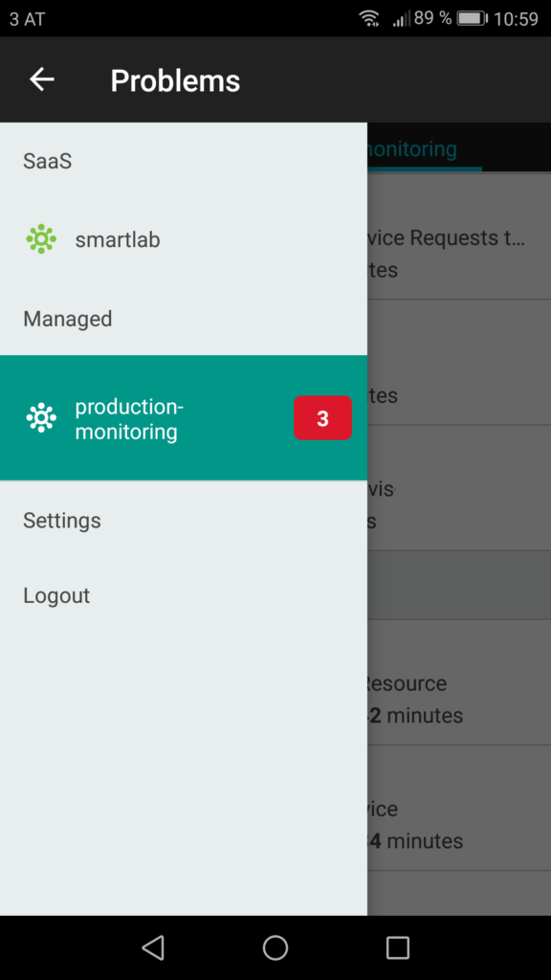
Task: Tap the Wi-Fi icon in the status bar
Action: click(370, 18)
